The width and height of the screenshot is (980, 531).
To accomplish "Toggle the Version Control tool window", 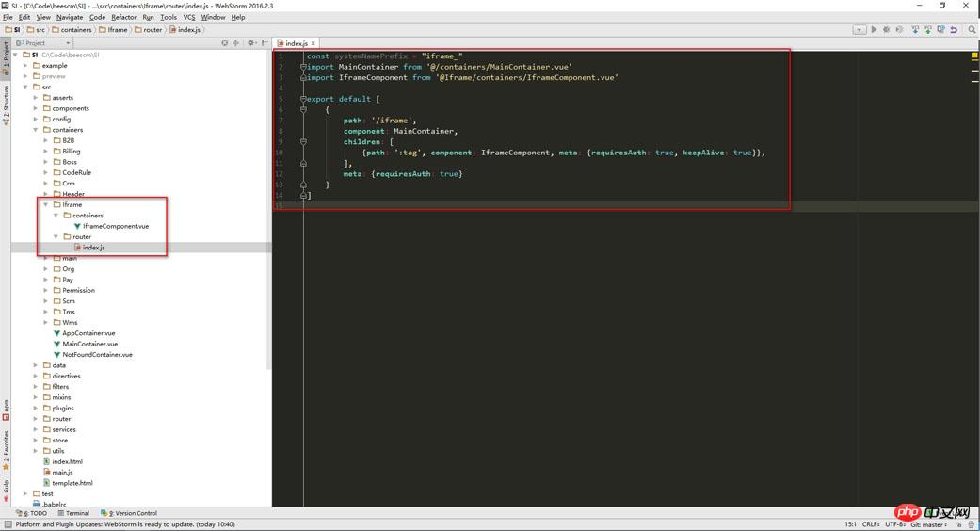I will (x=130, y=513).
